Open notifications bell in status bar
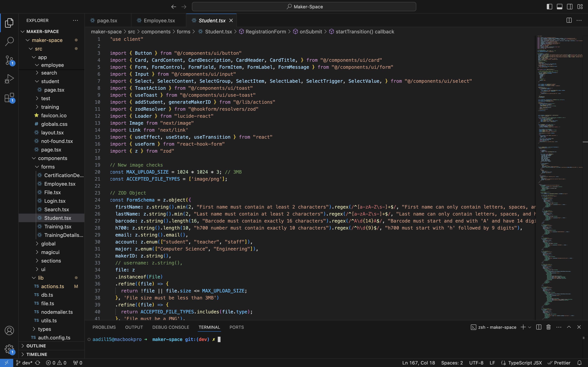Viewport: 588px width, 367px height. (x=579, y=363)
